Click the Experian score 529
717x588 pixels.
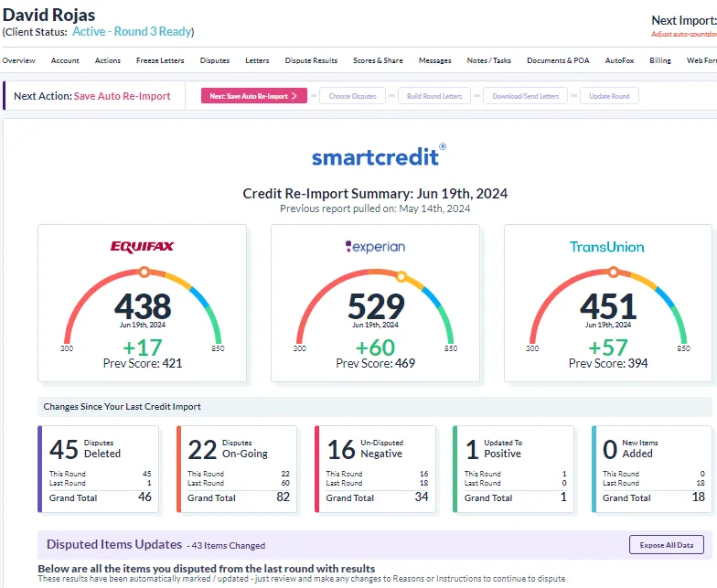click(376, 306)
